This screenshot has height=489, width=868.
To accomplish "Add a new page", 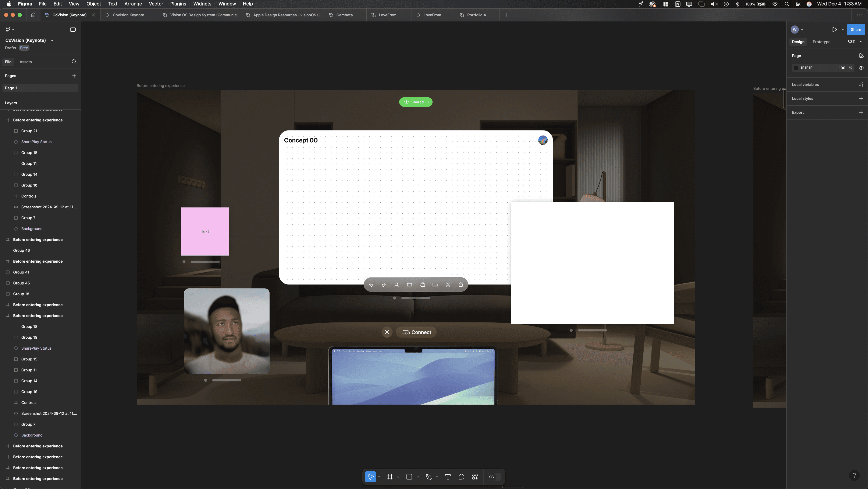I will 74,76.
